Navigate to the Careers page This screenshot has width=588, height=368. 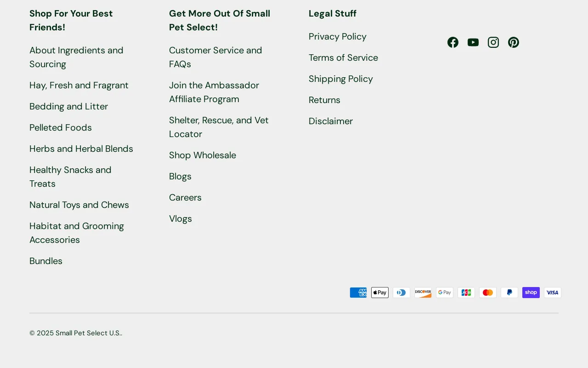click(185, 197)
